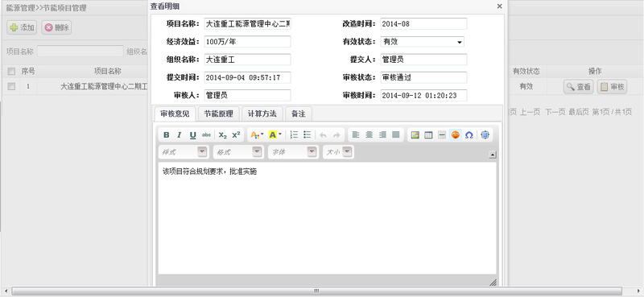Click the 审核 review button in row

click(612, 87)
